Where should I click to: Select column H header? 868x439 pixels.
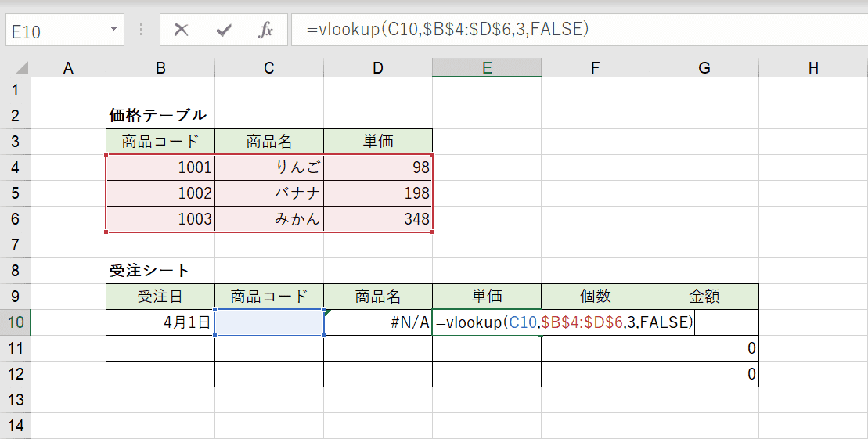[813, 68]
